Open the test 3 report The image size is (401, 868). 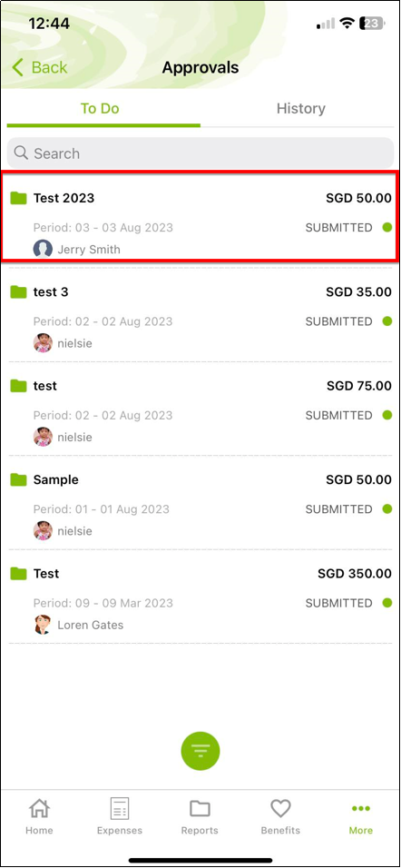click(x=200, y=314)
